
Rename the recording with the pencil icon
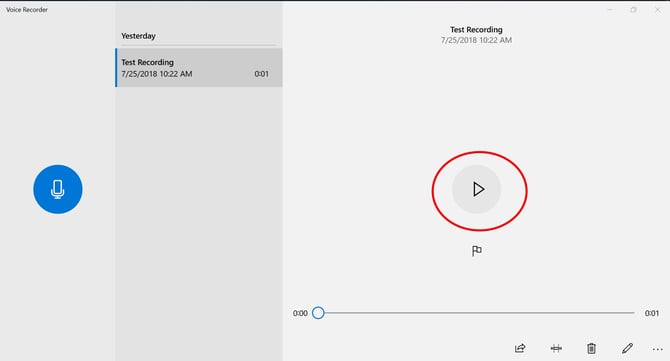(627, 349)
